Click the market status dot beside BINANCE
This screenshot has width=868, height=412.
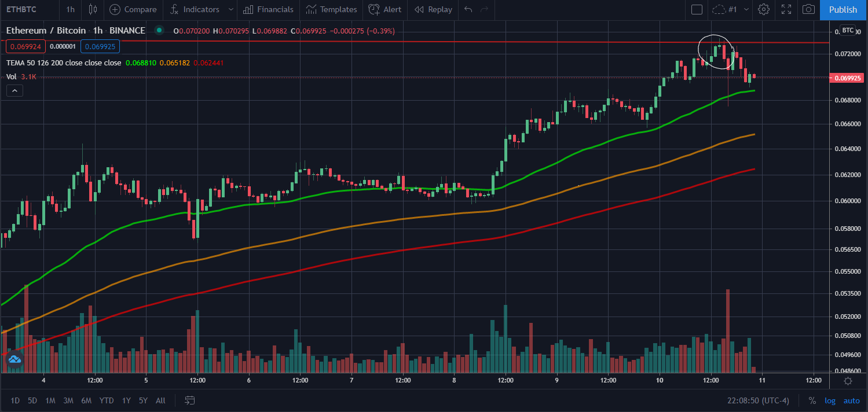click(159, 31)
